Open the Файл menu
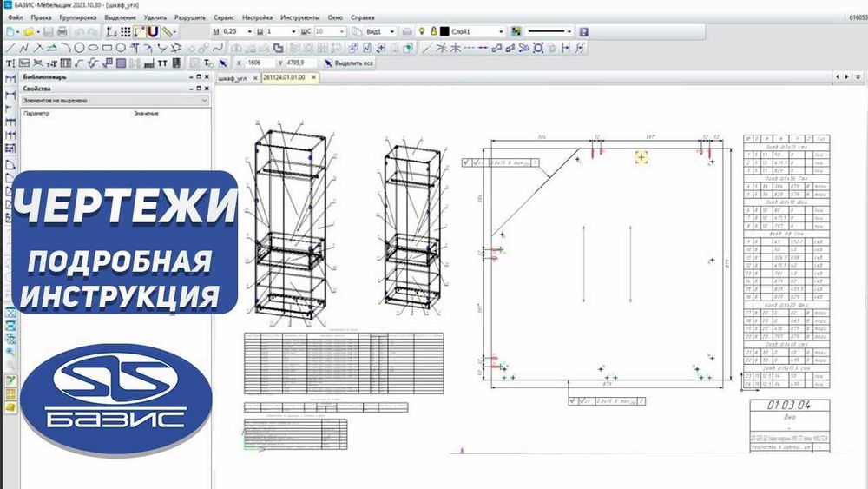 [16, 17]
